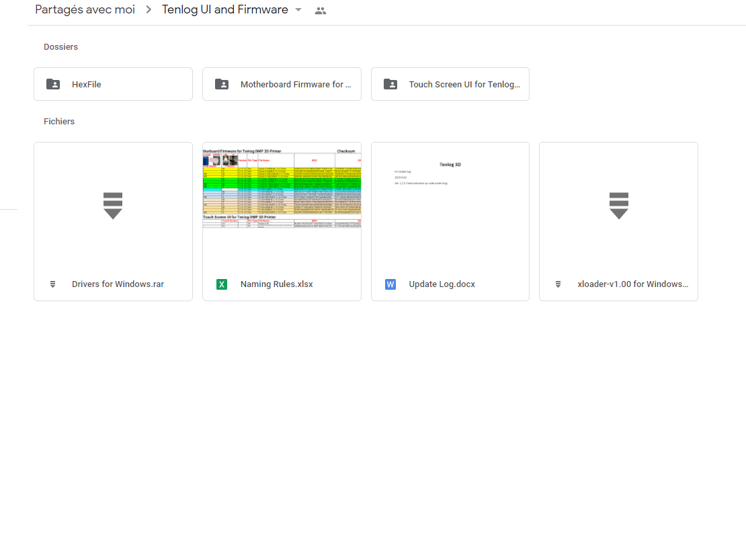The image size is (746, 560).
Task: Click the Touch Screen UI folder icon
Action: tap(390, 84)
